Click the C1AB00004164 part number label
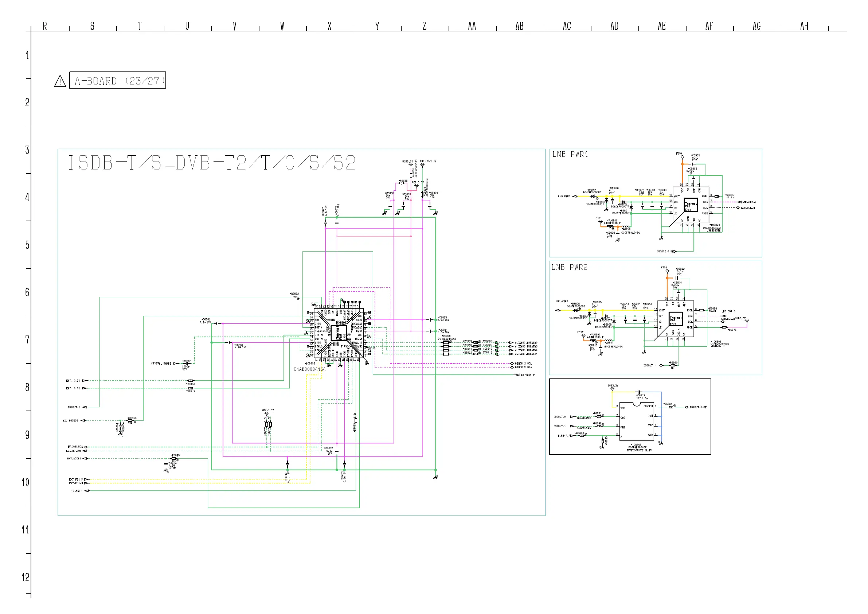The height and width of the screenshot is (614, 868). [x=310, y=369]
